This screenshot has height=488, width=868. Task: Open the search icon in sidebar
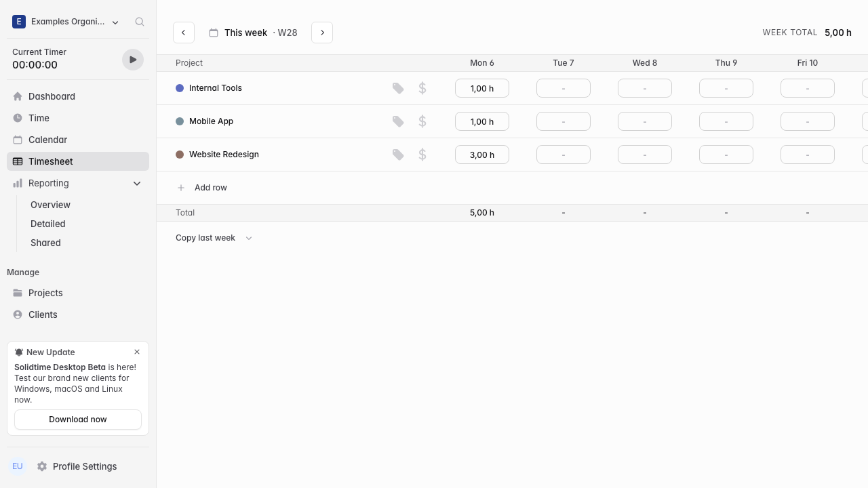click(140, 22)
